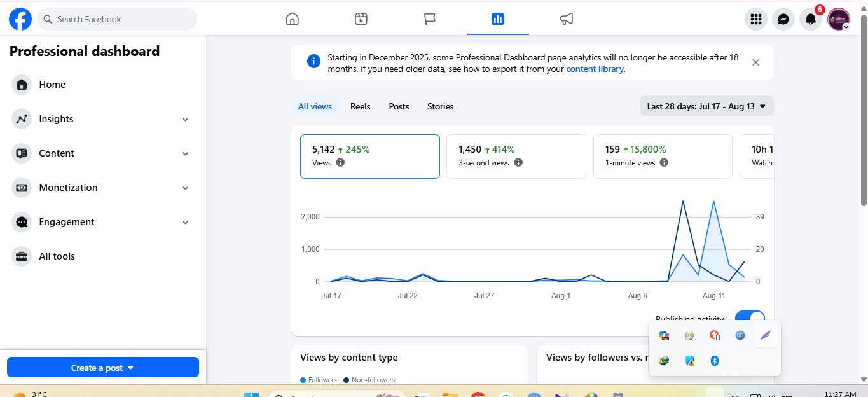Open Engagement in dashboard sidebar

[x=102, y=222]
